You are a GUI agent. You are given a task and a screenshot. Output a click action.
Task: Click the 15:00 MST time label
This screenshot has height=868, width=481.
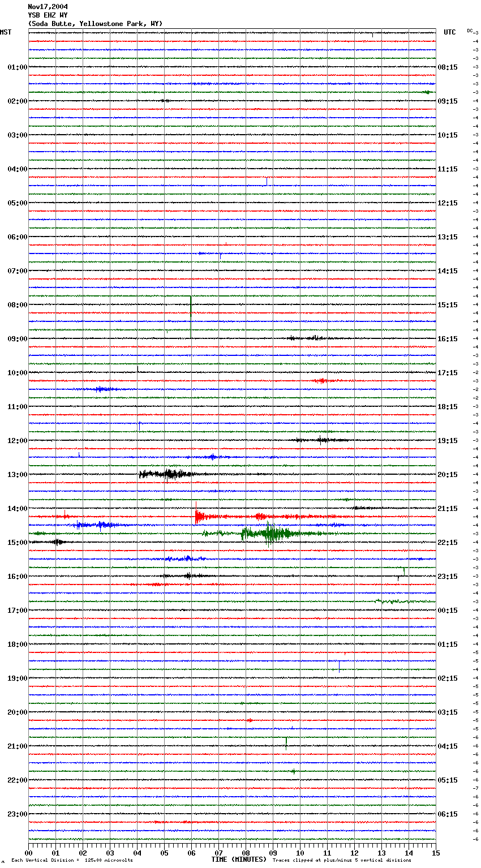[x=17, y=543]
